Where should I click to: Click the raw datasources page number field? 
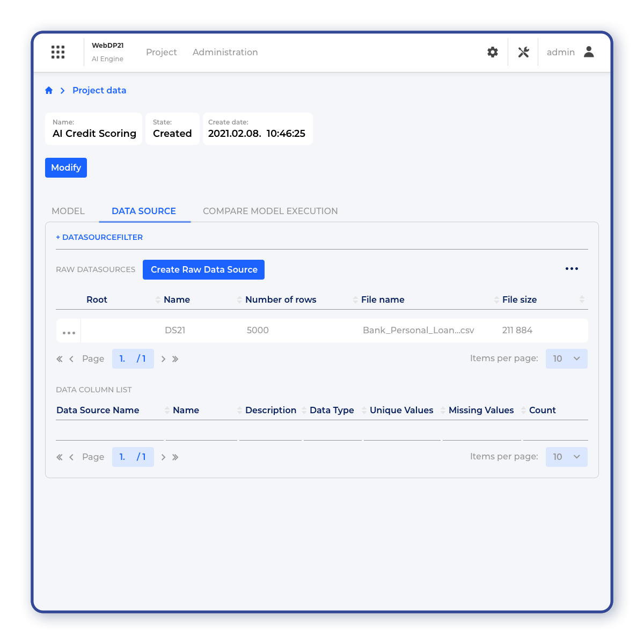pyautogui.click(x=123, y=358)
